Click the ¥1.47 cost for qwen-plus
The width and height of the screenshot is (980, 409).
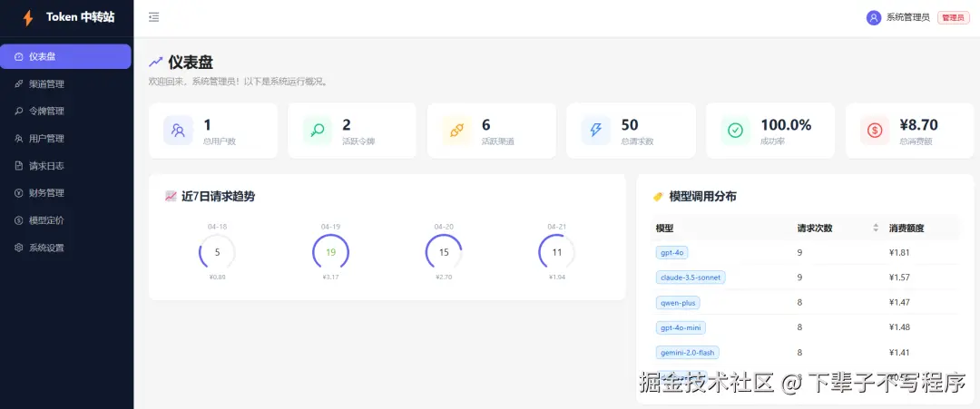(898, 303)
